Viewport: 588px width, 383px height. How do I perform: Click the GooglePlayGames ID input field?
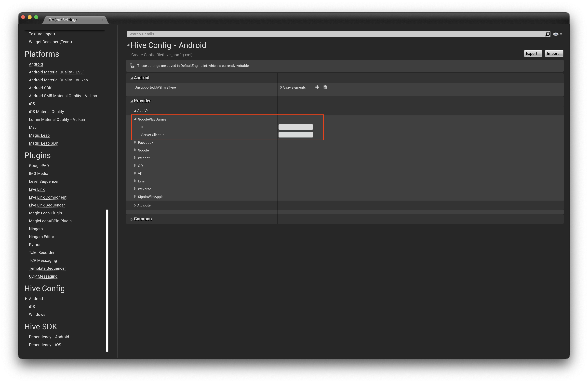(x=295, y=127)
